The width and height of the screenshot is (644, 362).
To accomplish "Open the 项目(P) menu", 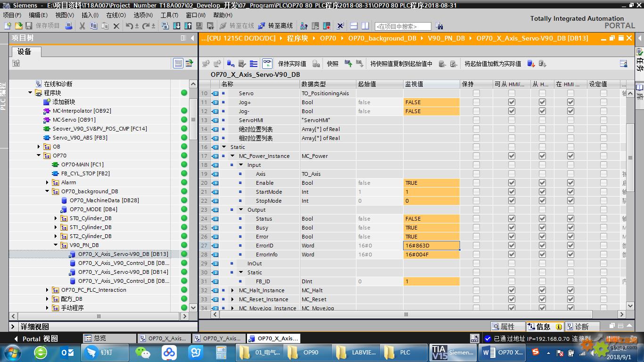I will point(12,15).
